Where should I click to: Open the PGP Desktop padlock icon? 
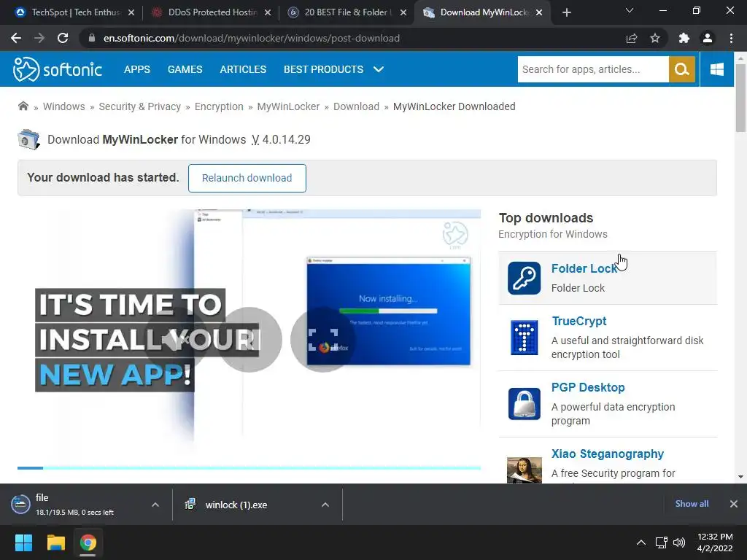[x=524, y=404]
